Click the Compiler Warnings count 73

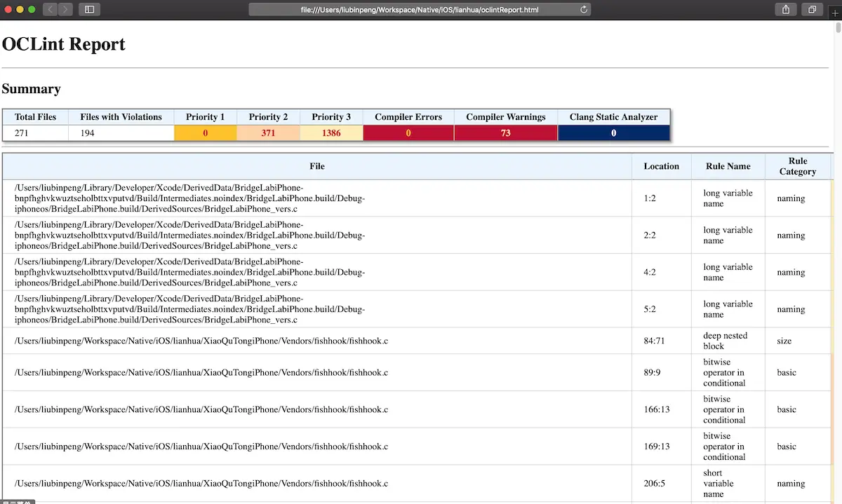pyautogui.click(x=506, y=133)
